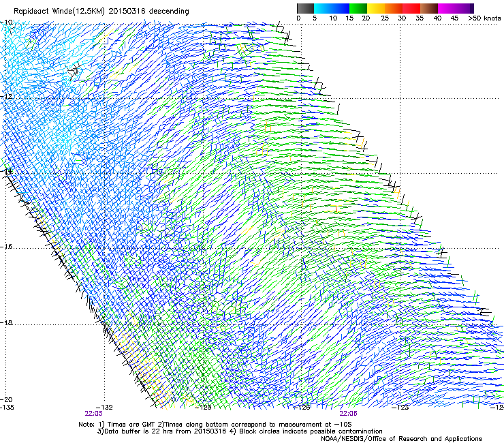Click the longitude label '-135'
The image size is (504, 443).
(x=7, y=408)
